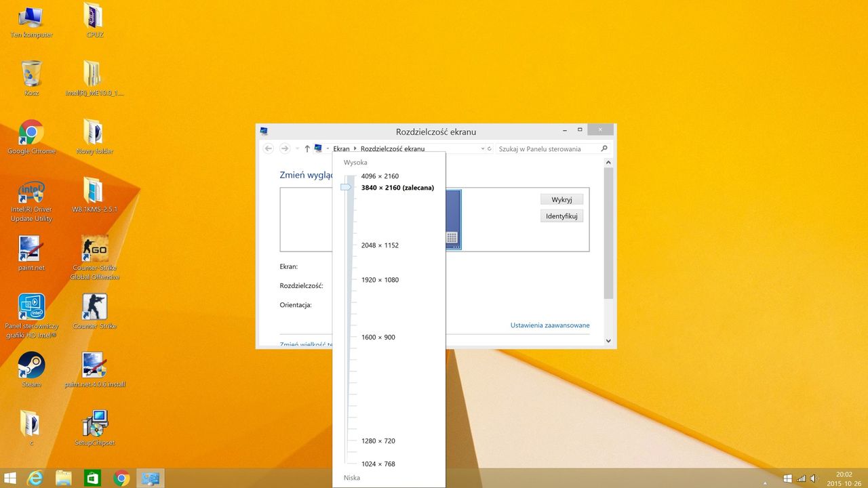Open the Intel(R)_ME10.0 folder icon
This screenshot has width=868, height=488.
tap(94, 79)
